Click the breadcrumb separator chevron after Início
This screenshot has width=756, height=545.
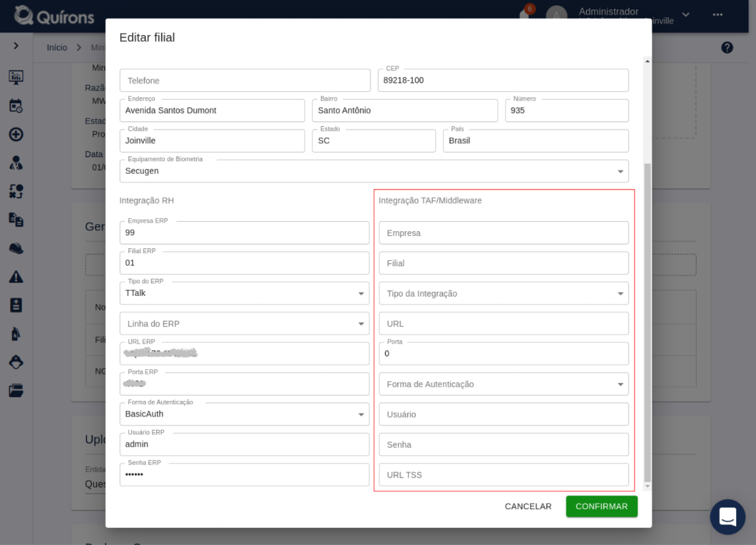tap(79, 48)
